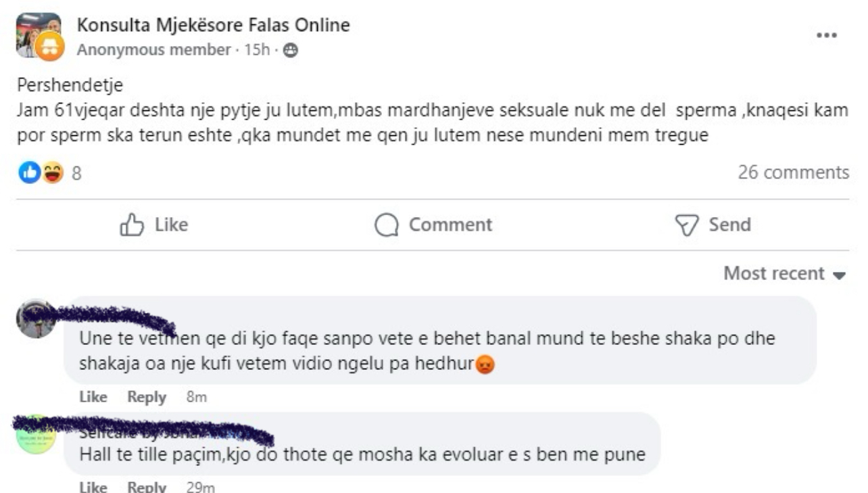
Task: Open the reactions count of 8
Action: pyautogui.click(x=76, y=174)
